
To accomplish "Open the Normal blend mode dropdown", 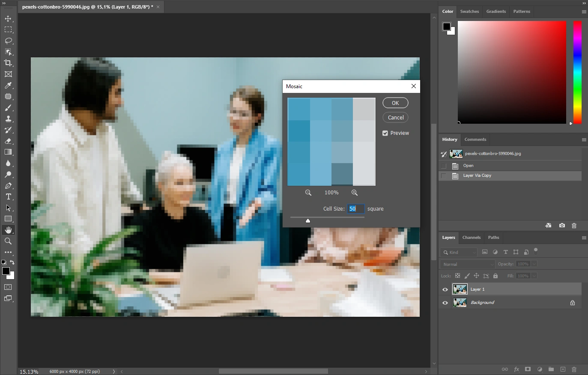I will [x=467, y=265].
